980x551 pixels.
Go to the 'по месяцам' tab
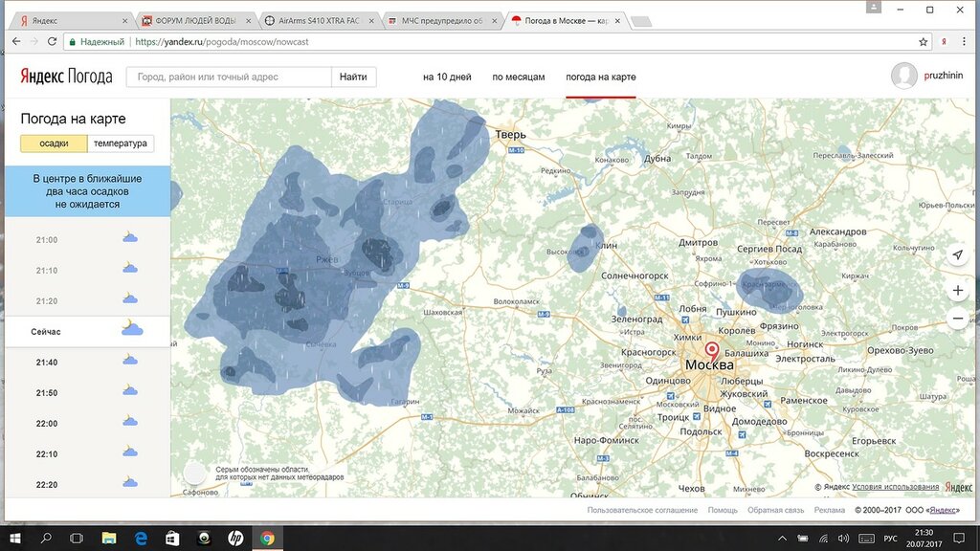[519, 77]
